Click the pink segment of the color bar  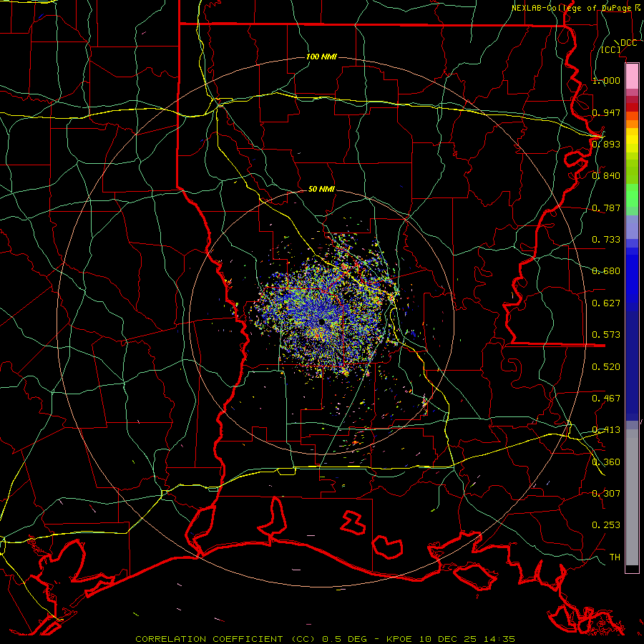[632, 77]
